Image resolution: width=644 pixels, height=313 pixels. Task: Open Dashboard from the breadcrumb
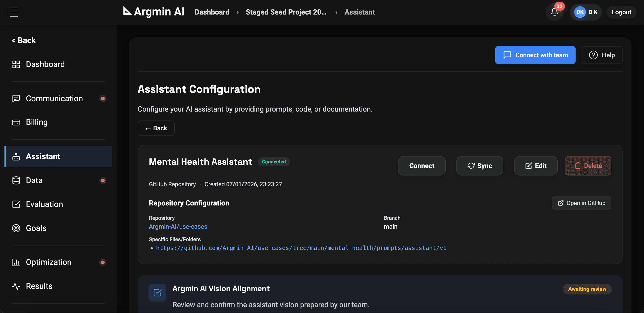point(212,12)
